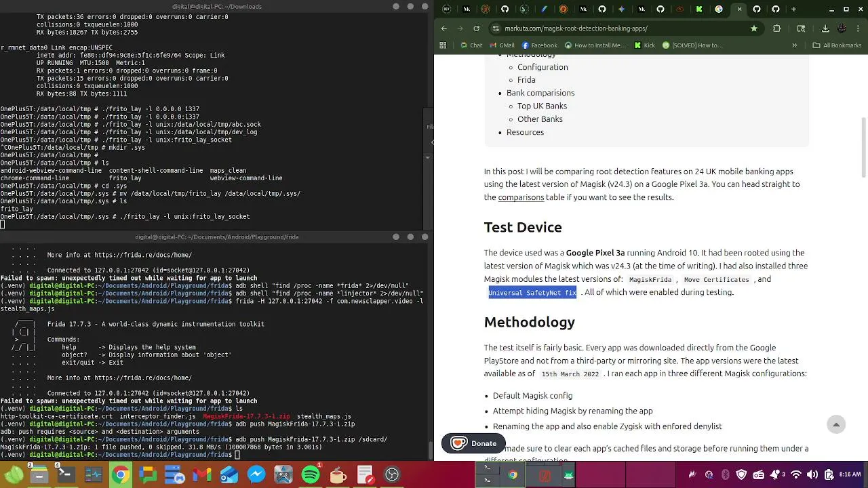Bookmark star icon in address bar
Image resolution: width=868 pixels, height=488 pixels.
[x=754, y=28]
